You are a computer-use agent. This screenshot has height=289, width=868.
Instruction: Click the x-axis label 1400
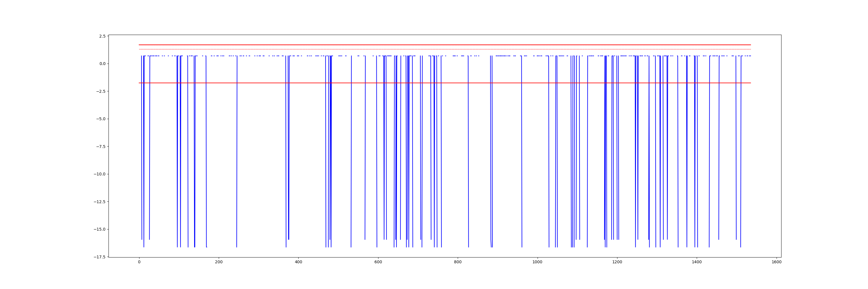point(697,262)
